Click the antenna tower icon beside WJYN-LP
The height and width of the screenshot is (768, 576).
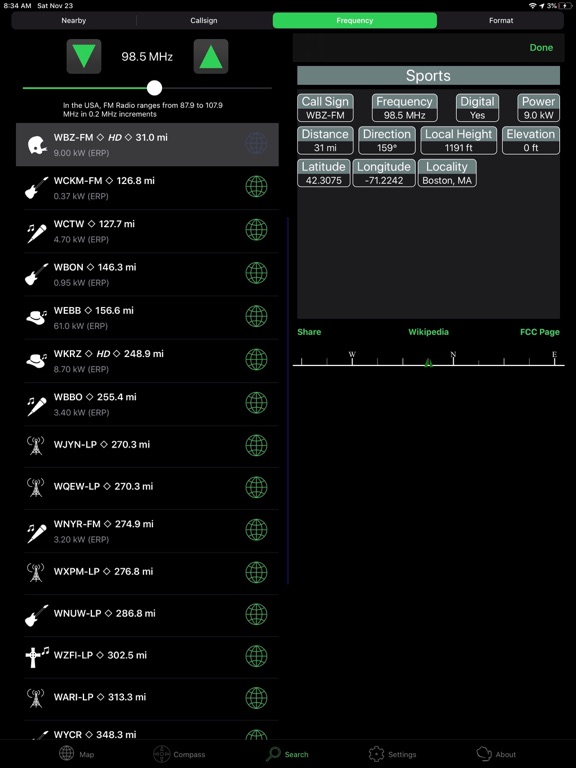click(35, 446)
